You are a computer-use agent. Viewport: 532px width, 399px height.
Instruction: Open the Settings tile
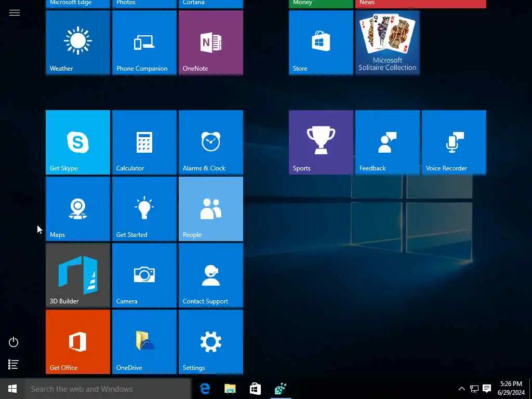[211, 342]
